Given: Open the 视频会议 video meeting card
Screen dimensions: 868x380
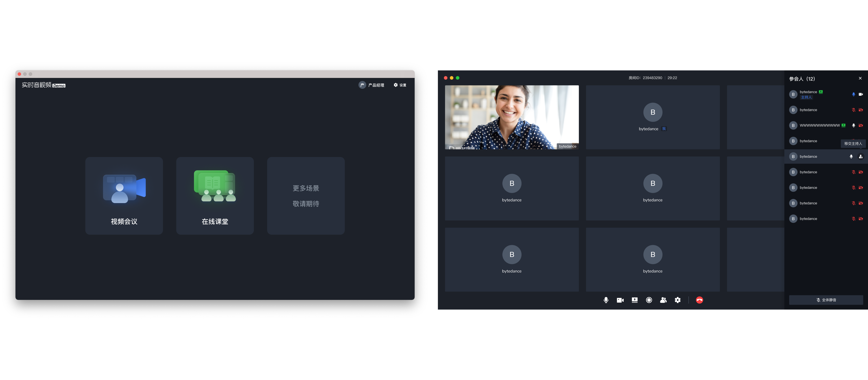Looking at the screenshot, I should (124, 196).
